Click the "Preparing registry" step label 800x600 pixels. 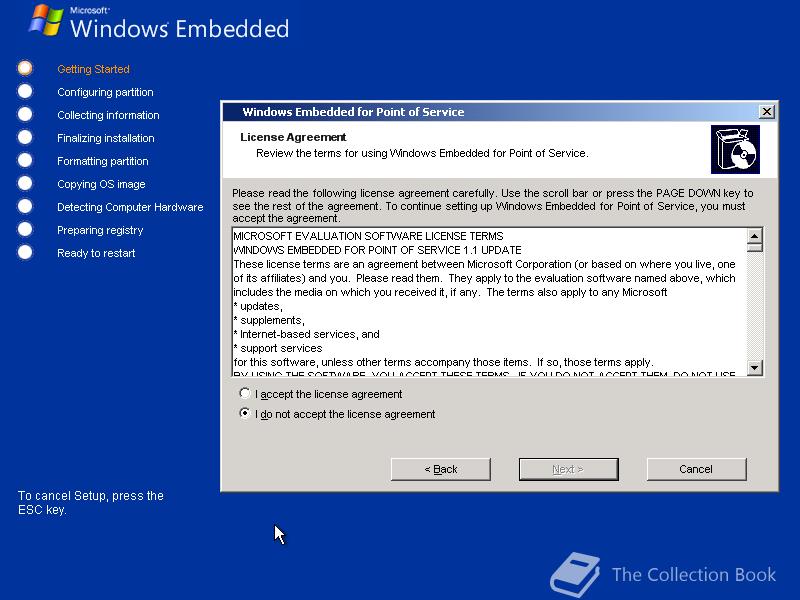(x=100, y=231)
